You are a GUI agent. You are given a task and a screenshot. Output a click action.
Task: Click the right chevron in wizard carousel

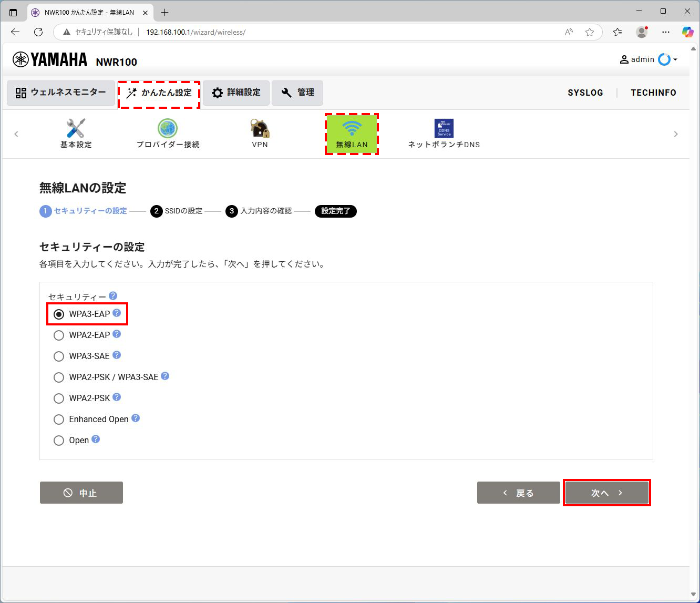tap(676, 134)
